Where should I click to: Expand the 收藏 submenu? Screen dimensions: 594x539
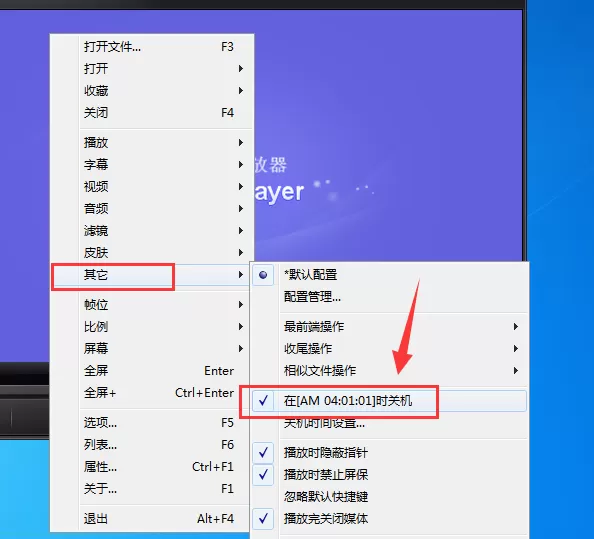click(x=152, y=91)
